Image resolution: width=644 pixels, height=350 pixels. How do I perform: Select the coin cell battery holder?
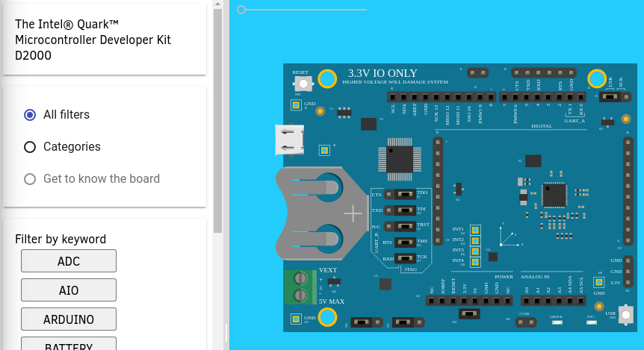[321, 213]
